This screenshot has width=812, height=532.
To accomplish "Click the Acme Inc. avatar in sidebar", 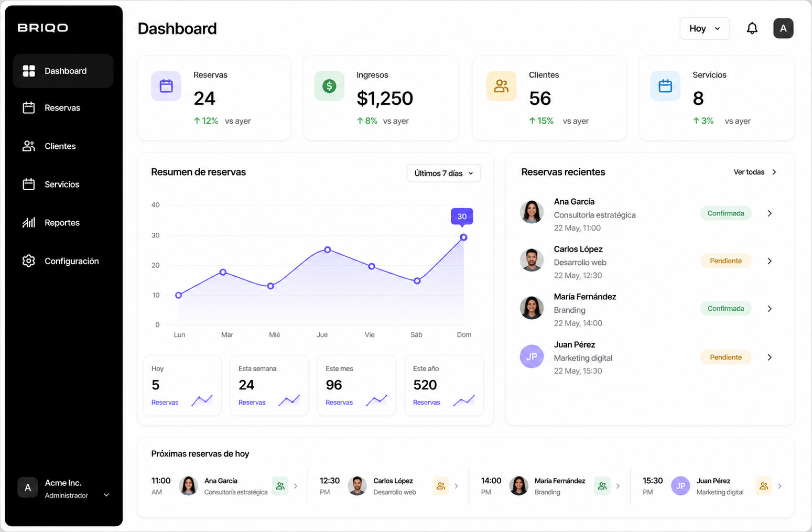I will click(28, 487).
